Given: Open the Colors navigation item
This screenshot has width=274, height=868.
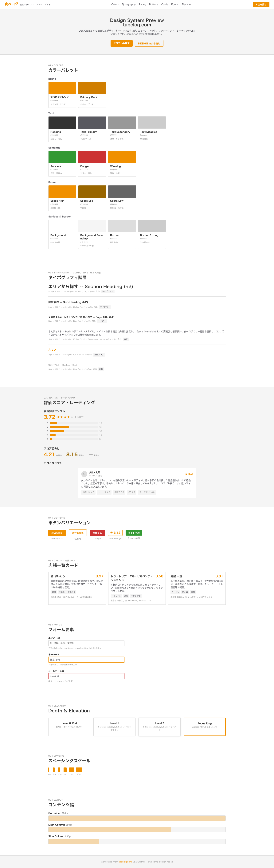Looking at the screenshot, I should (x=115, y=4).
